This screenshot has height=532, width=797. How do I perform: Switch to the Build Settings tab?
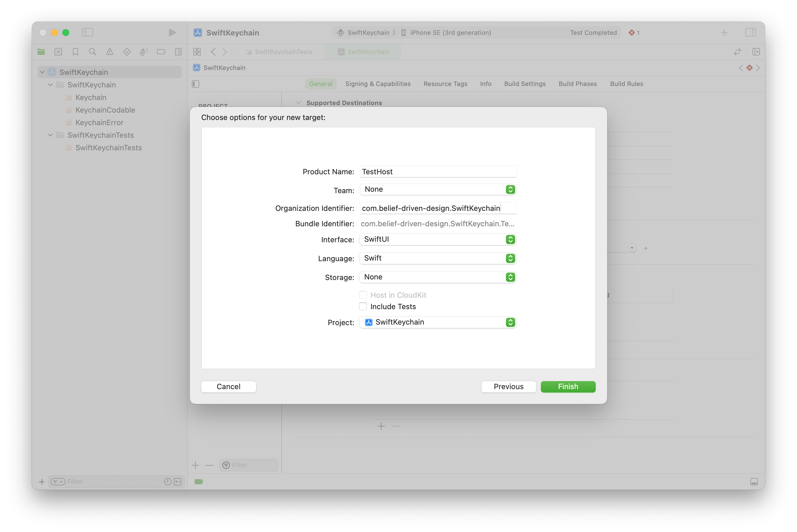pyautogui.click(x=525, y=84)
